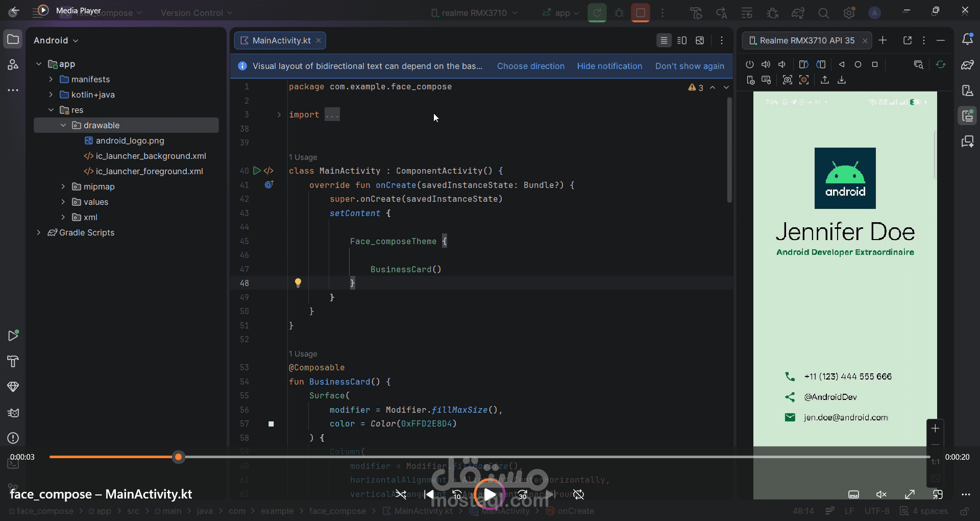Switch editor to Code-only view

point(664,40)
